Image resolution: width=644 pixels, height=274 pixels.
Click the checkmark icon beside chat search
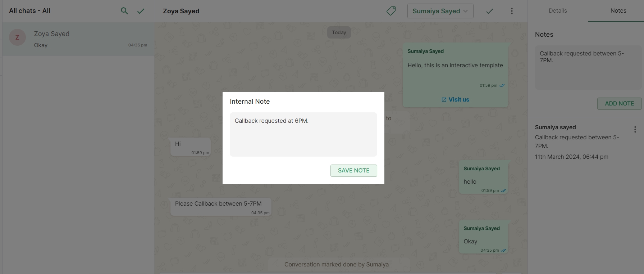(x=141, y=11)
